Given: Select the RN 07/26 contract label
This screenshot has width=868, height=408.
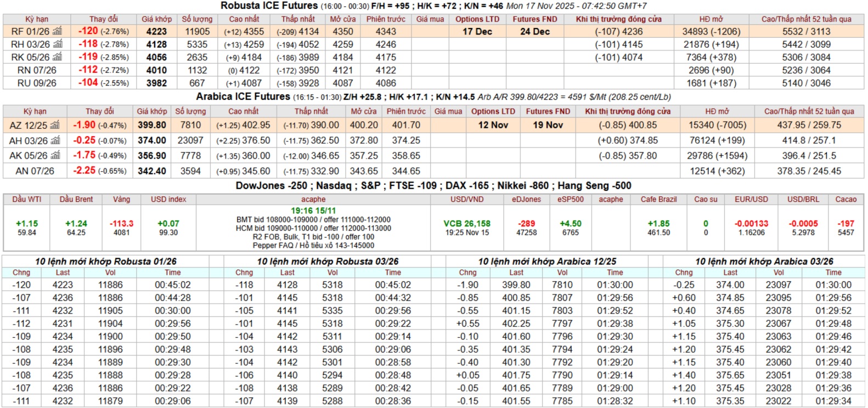Looking at the screenshot, I should [x=36, y=70].
